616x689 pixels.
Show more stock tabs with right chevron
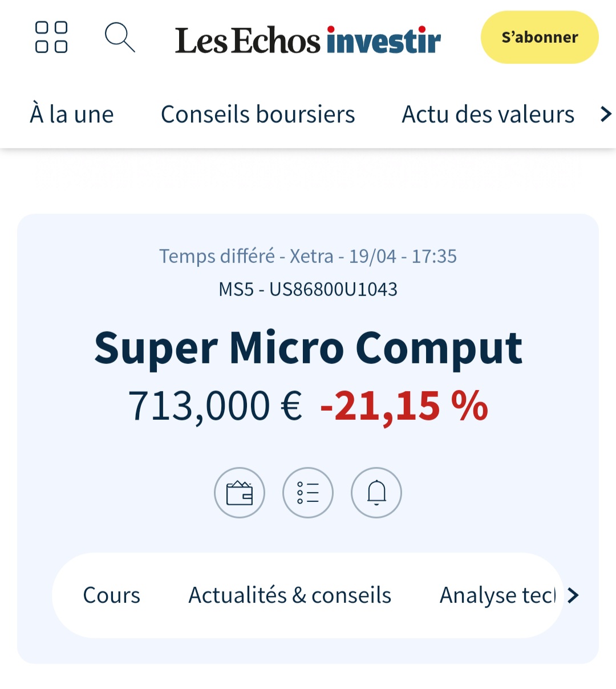[573, 595]
